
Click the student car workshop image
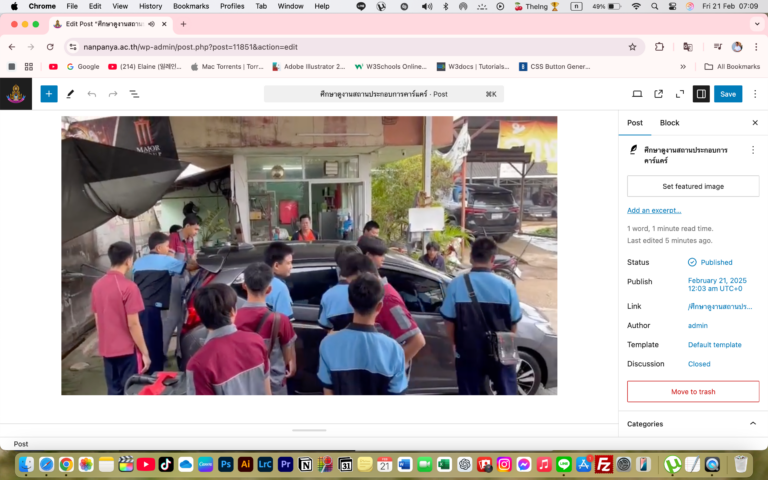pyautogui.click(x=309, y=255)
